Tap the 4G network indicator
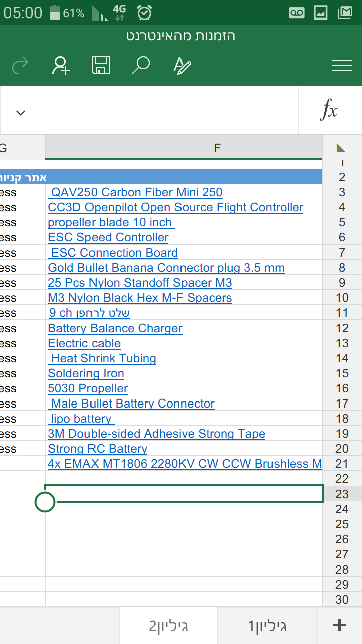Image resolution: width=362 pixels, height=644 pixels. click(120, 12)
